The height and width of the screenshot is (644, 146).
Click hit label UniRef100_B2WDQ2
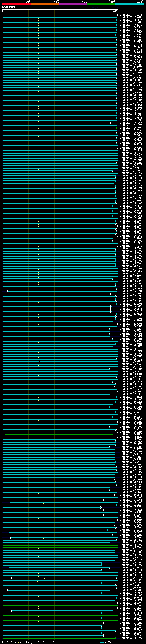pos(131,304)
